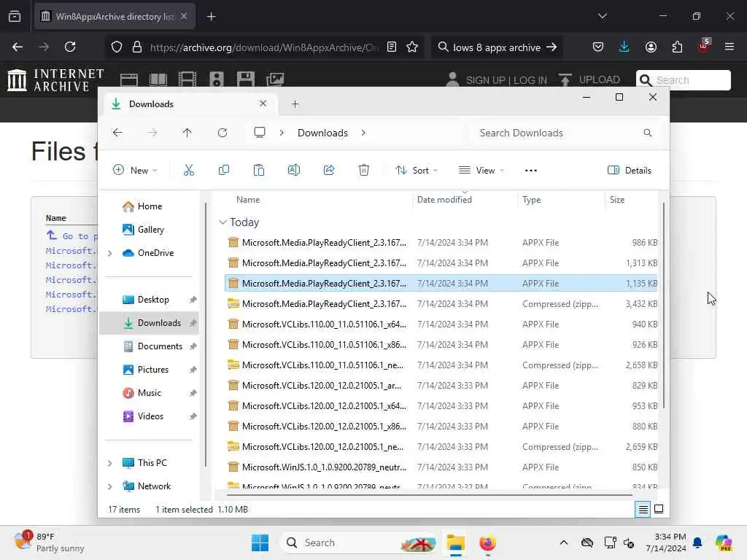Click the PC monitor icon in address bar

(260, 133)
